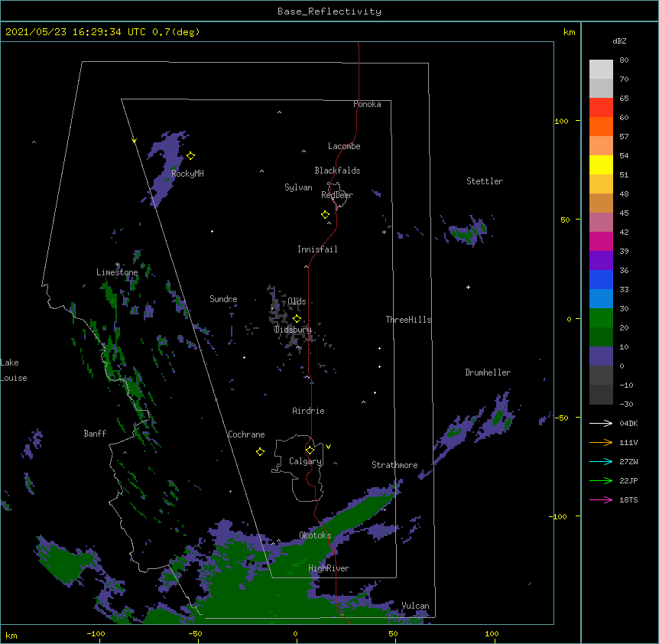Click the asterisk marker above Limestone label
Viewport: 659px width, 644px height.
point(118,265)
